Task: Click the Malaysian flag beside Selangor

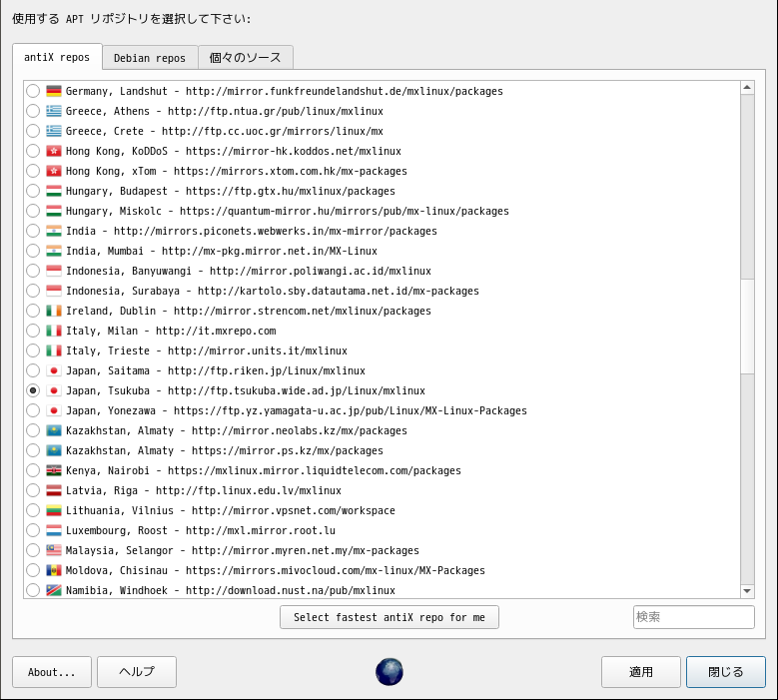Action: tap(54, 550)
